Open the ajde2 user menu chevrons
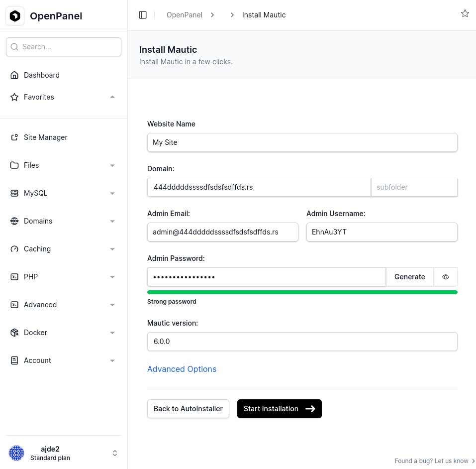This screenshot has width=476, height=469. coord(115,453)
